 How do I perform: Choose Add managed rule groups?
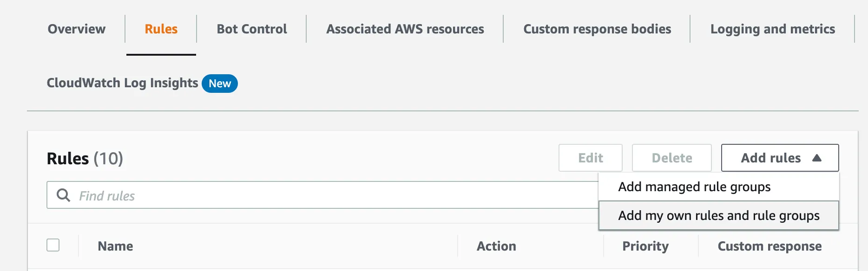694,187
